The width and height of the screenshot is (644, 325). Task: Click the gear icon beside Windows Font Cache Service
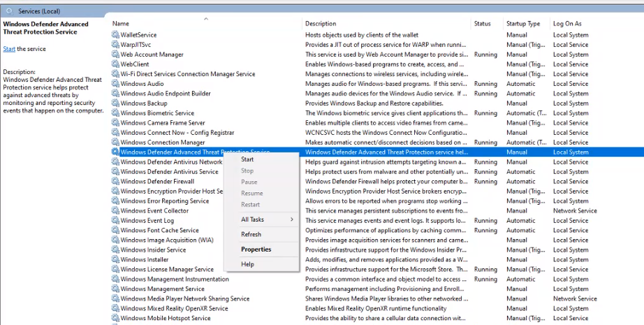click(115, 231)
